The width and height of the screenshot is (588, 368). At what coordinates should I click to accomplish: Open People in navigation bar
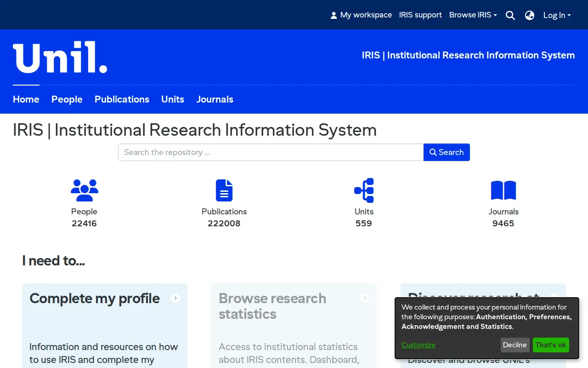pyautogui.click(x=67, y=99)
